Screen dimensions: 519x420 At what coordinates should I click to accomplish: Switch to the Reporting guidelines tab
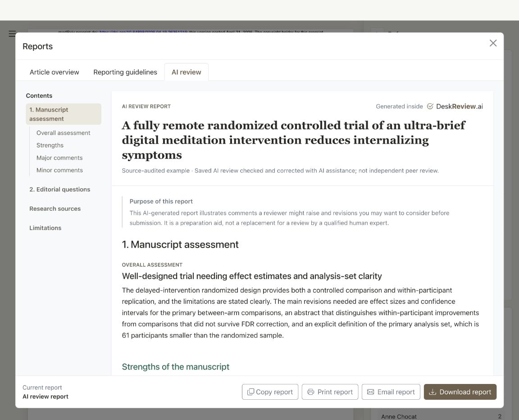pyautogui.click(x=125, y=72)
